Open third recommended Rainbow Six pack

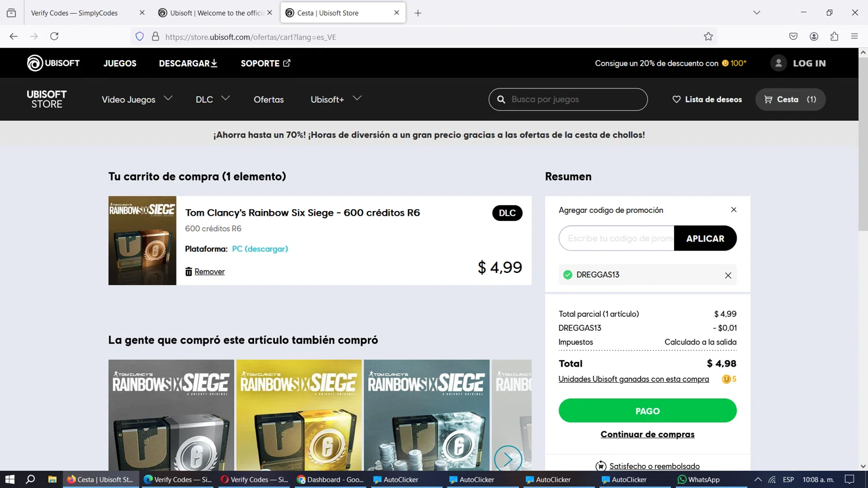pos(426,415)
